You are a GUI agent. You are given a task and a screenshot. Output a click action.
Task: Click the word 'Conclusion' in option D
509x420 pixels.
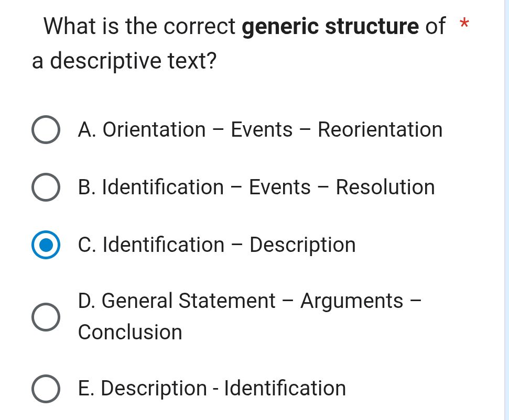pos(129,332)
